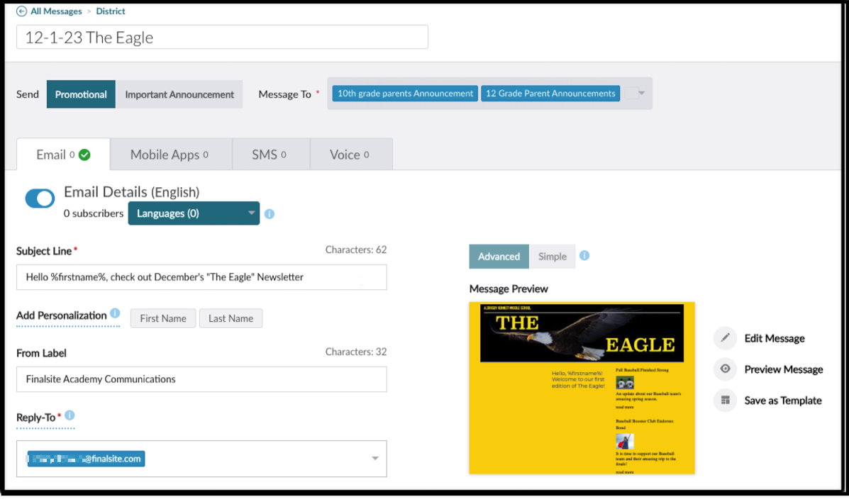The image size is (849, 504).
Task: Click info icon beside Simple mode
Action: pyautogui.click(x=584, y=255)
